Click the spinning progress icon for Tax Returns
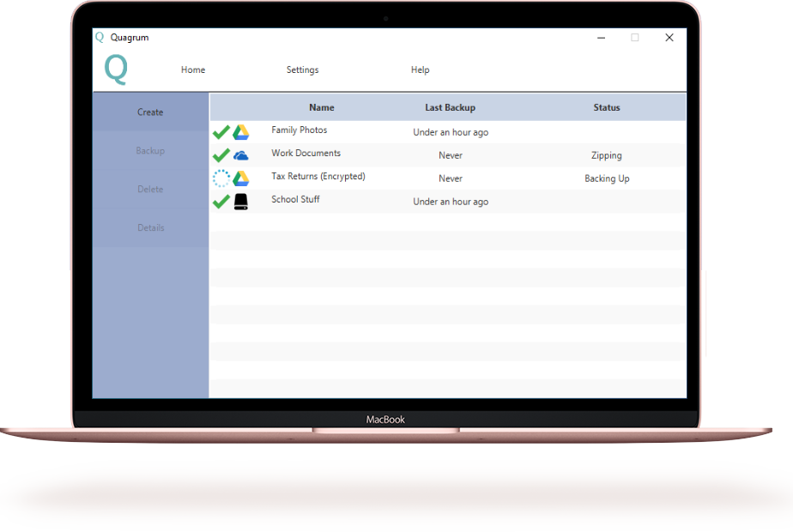Screen dimensions: 793x532 coord(221,178)
